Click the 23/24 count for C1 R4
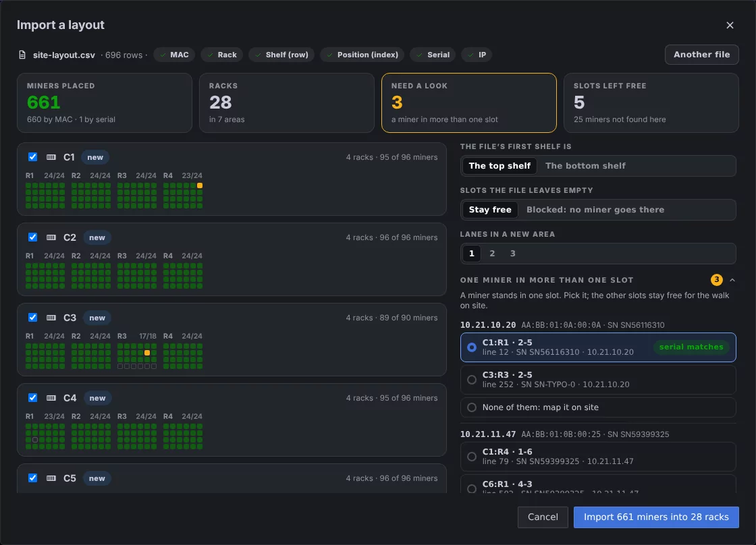This screenshot has width=756, height=545. point(192,175)
